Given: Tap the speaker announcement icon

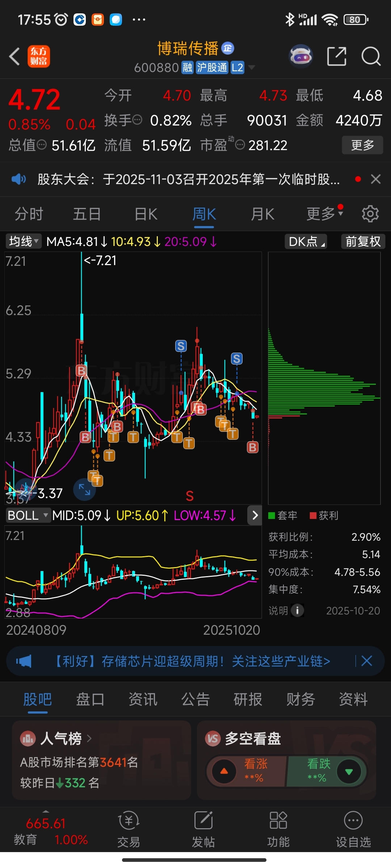Looking at the screenshot, I should pos(18,179).
